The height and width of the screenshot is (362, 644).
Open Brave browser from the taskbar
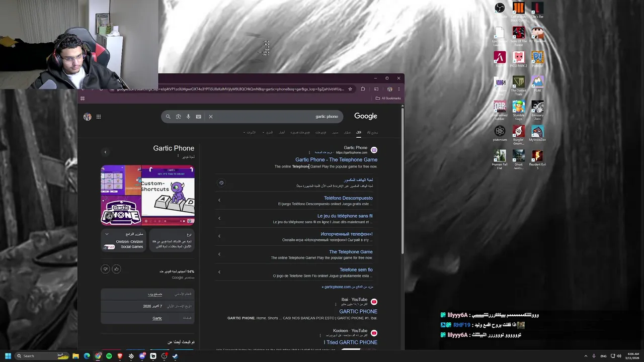[120, 356]
